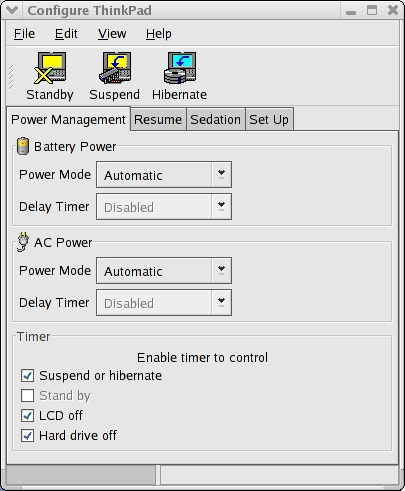Switch to the Resume tab
Screen dimensions: 405x491
(158, 119)
